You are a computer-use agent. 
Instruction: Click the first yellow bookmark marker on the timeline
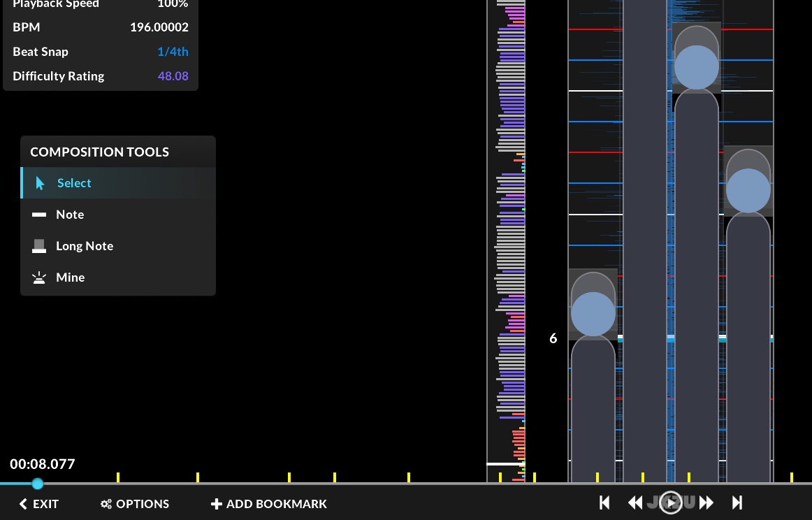pyautogui.click(x=118, y=477)
